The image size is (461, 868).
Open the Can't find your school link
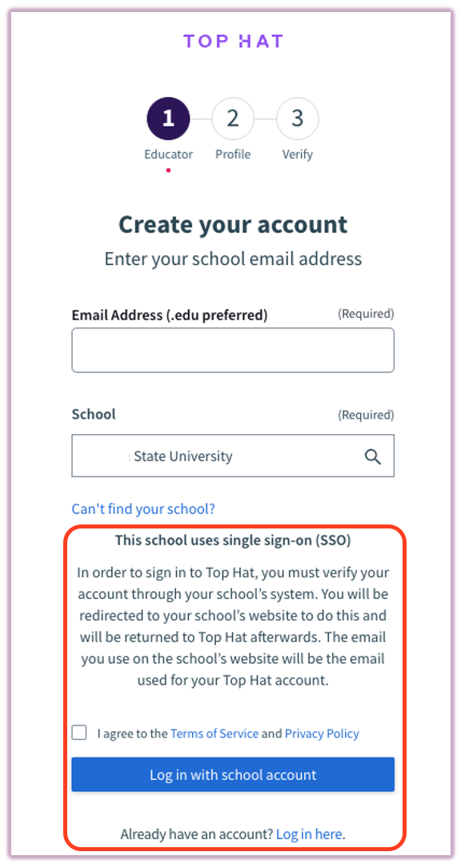coord(142,508)
